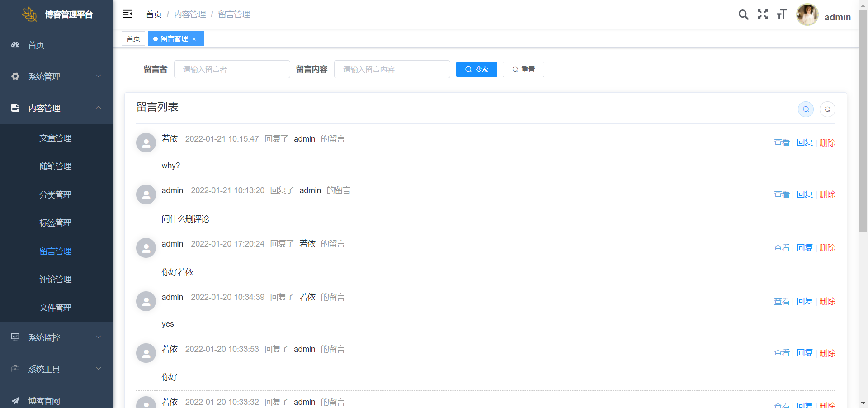Open the font size adjustment icon
Viewport: 868px width, 408px height.
[x=782, y=14]
